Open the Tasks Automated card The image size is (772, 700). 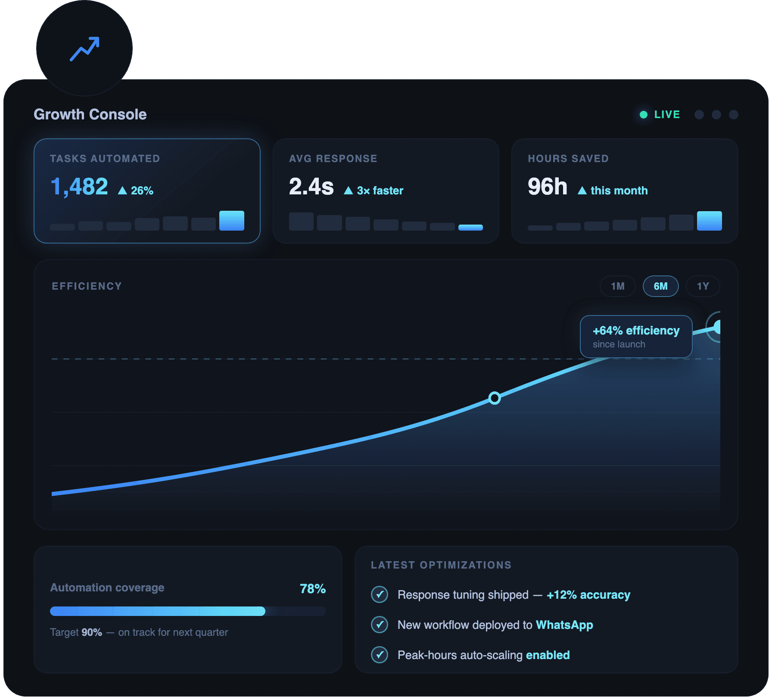[x=147, y=191]
